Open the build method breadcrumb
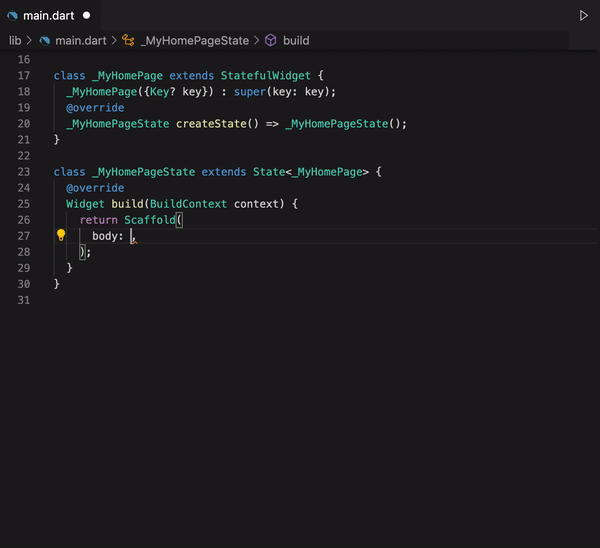The height and width of the screenshot is (548, 600). pos(296,41)
